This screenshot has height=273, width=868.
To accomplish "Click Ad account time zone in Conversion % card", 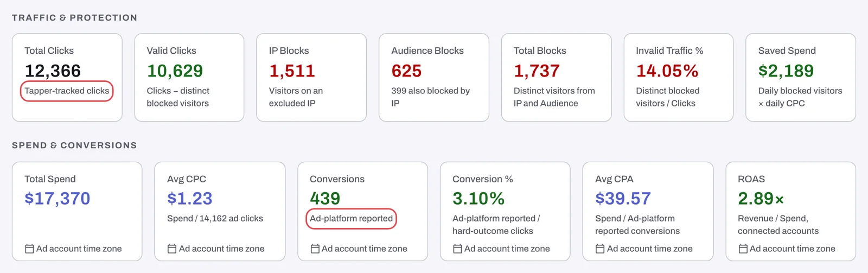I will 507,249.
